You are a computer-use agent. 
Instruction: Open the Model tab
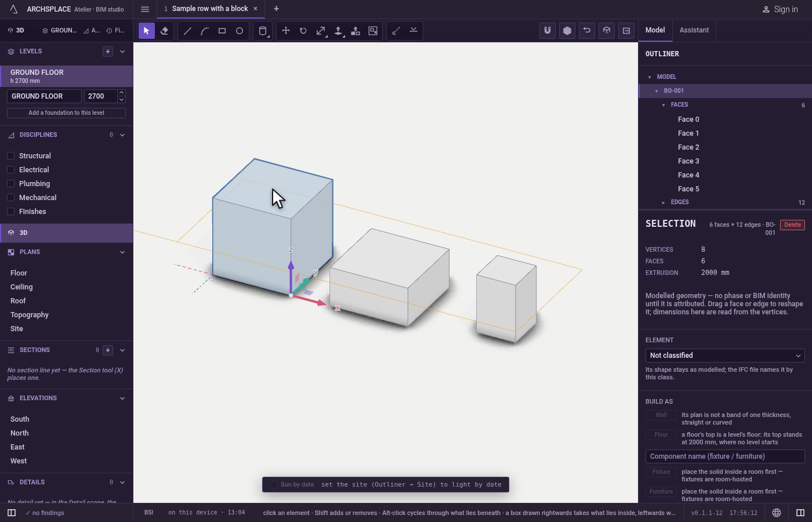(655, 30)
